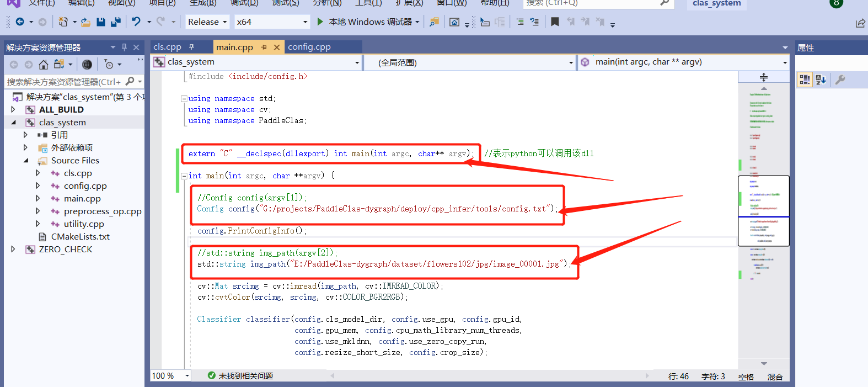
Task: Toggle pin on main.cpp tab
Action: (264, 47)
